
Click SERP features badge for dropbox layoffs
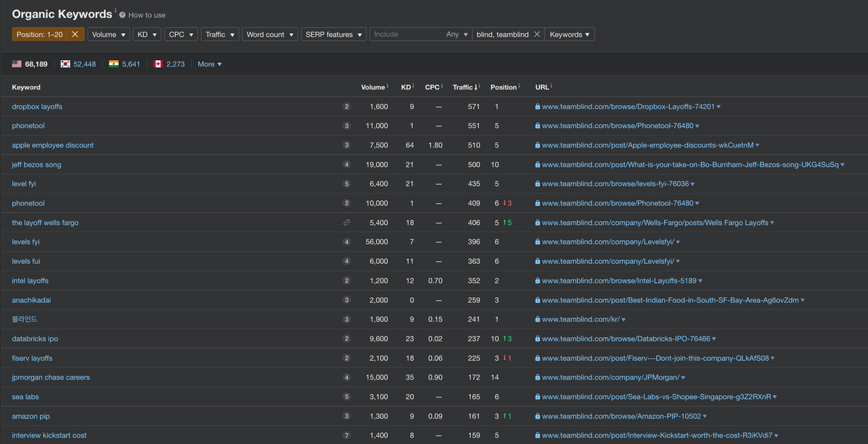click(346, 107)
